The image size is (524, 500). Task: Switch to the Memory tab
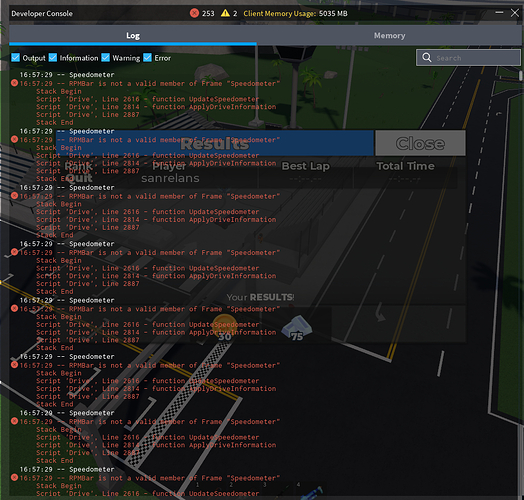click(x=389, y=35)
